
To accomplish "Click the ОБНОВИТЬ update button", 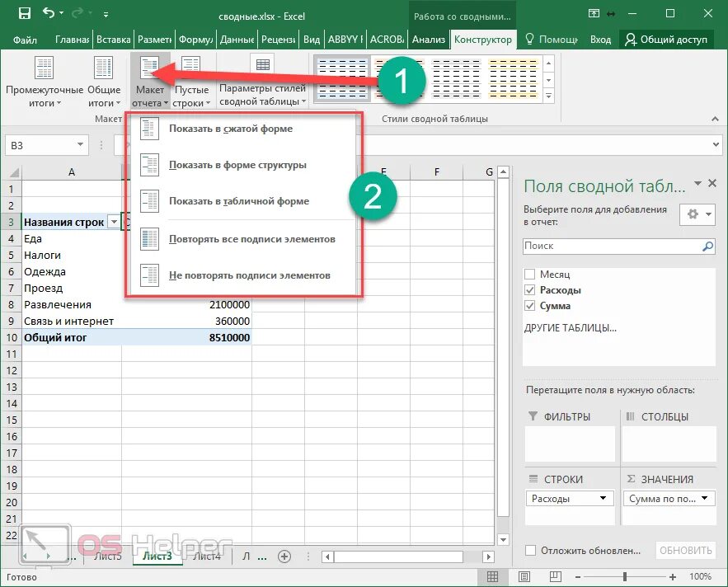I will pos(686,551).
